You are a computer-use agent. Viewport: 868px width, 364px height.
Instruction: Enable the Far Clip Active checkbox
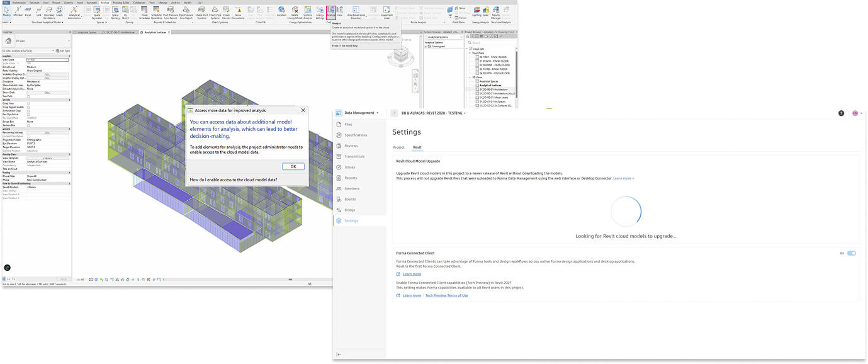tap(28, 115)
